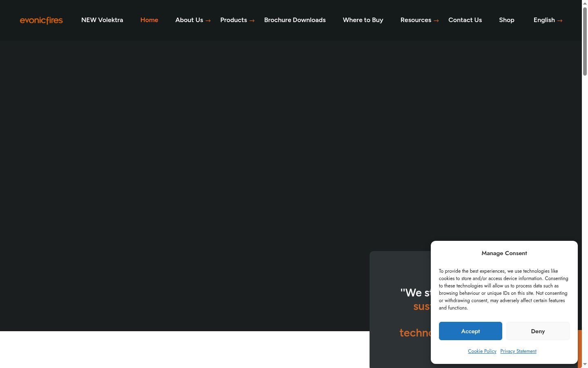This screenshot has height=368, width=588.
Task: Deny cookies in Manage Consent
Action: pos(538,331)
